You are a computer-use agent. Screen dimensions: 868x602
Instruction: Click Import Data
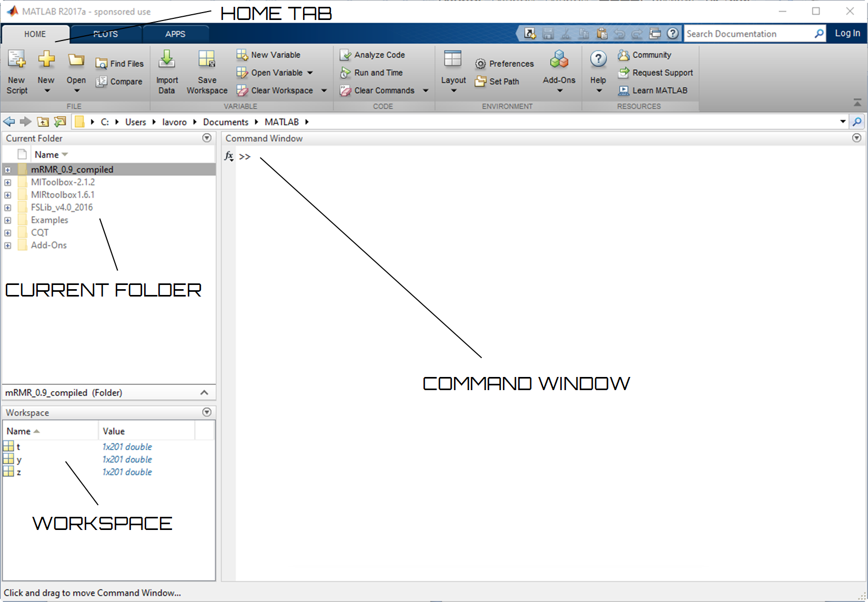pos(167,72)
